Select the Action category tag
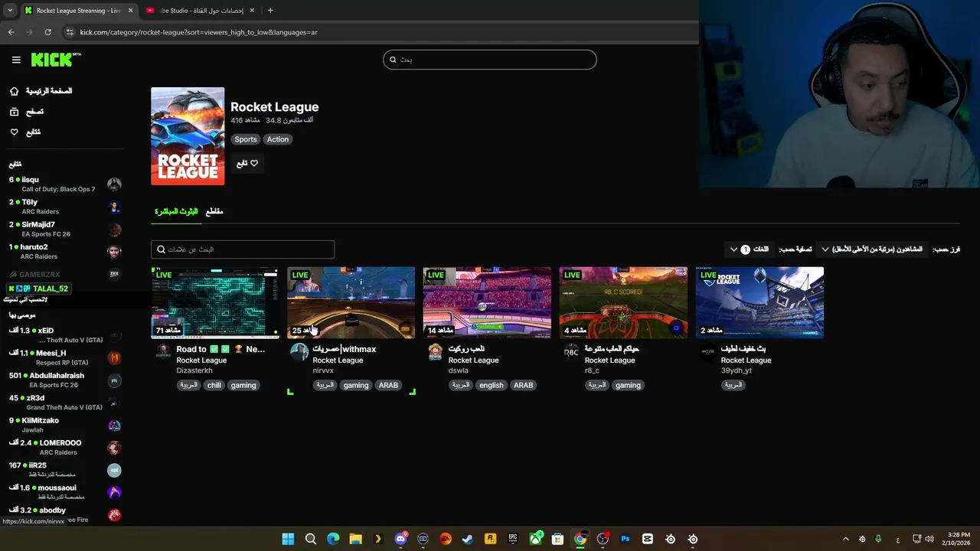Image resolution: width=980 pixels, height=551 pixels. point(278,139)
